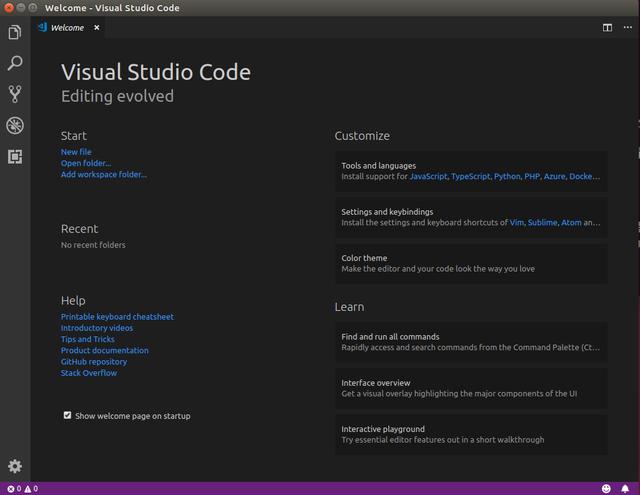Close the Welcome tab

(97, 28)
